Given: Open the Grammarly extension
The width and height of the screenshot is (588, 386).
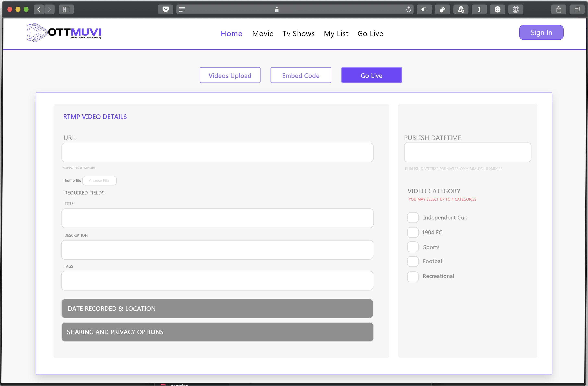Looking at the screenshot, I should point(497,9).
